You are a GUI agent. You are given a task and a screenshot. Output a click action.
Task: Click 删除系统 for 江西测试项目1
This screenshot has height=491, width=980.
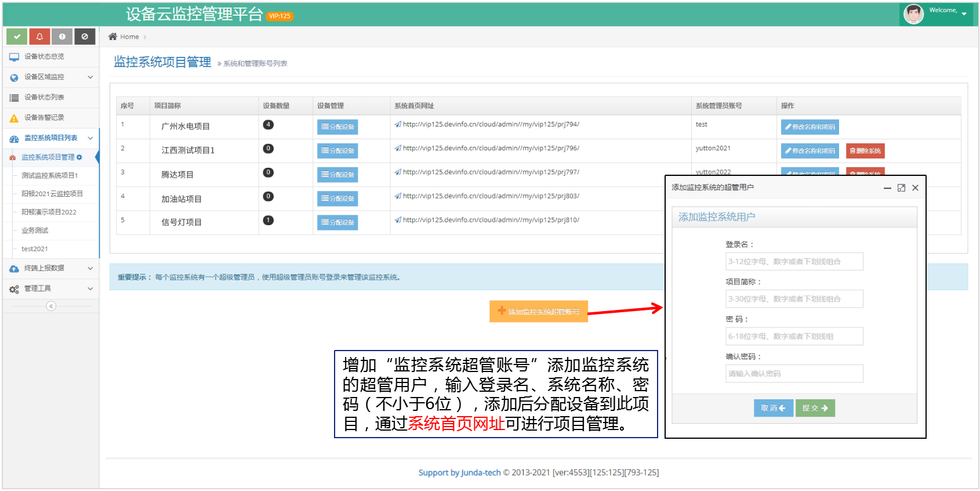pos(865,151)
